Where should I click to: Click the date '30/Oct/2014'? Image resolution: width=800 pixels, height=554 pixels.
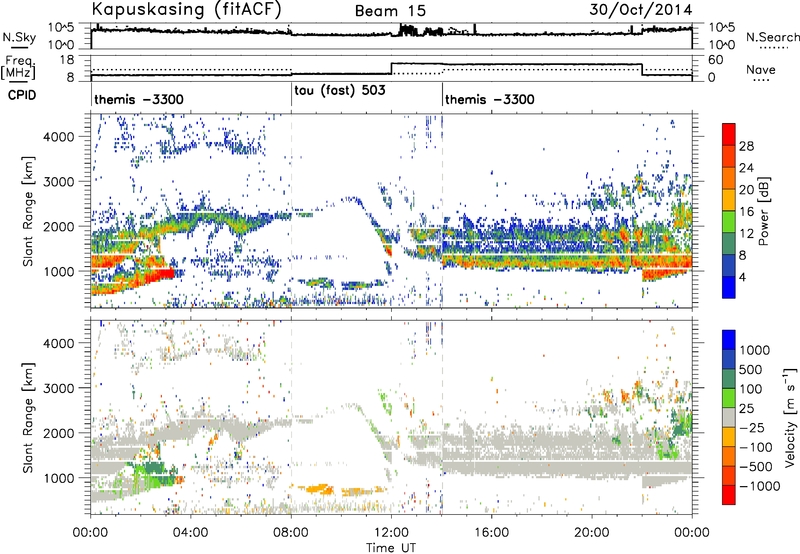coord(641,10)
